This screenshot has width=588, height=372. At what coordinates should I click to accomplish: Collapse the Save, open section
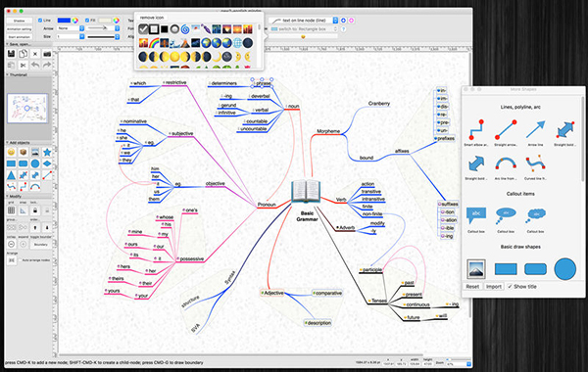point(8,44)
